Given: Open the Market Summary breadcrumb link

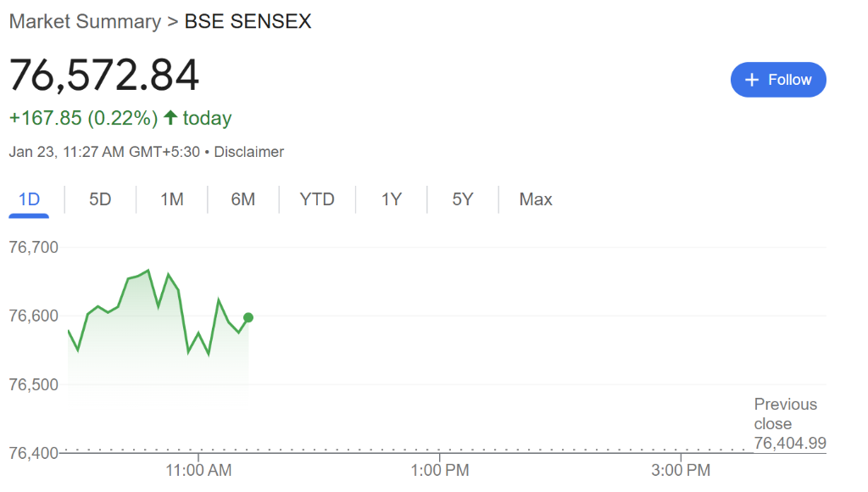Looking at the screenshot, I should pos(85,21).
